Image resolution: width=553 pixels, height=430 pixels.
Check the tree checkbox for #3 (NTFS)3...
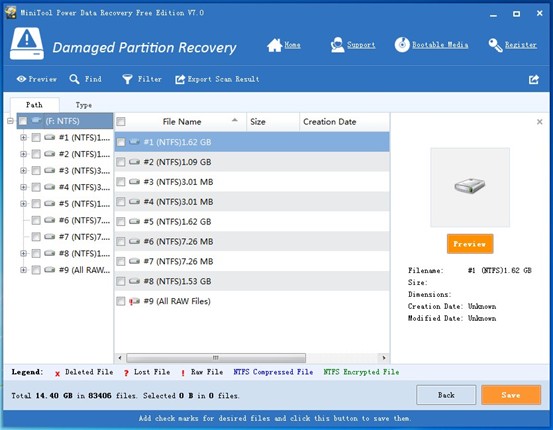tap(36, 171)
